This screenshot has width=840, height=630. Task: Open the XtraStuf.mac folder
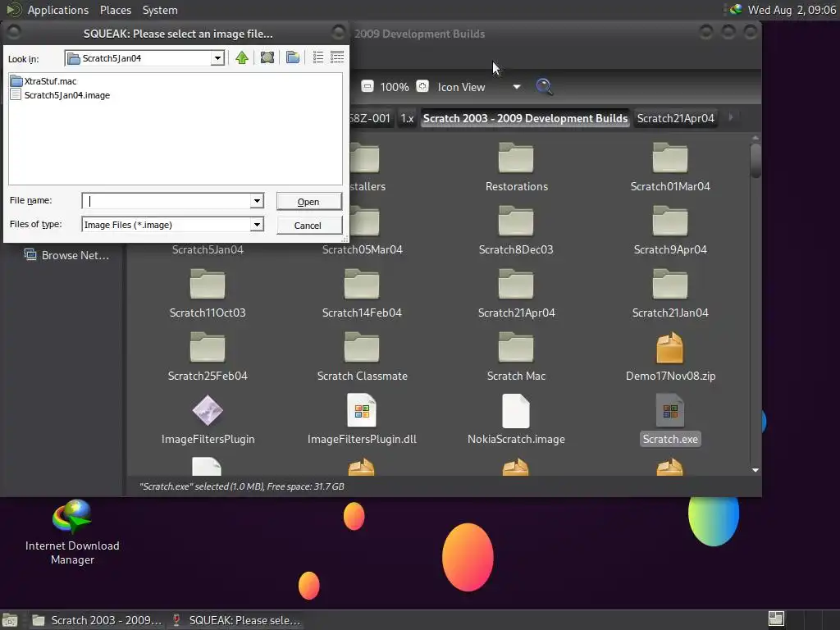click(44, 81)
